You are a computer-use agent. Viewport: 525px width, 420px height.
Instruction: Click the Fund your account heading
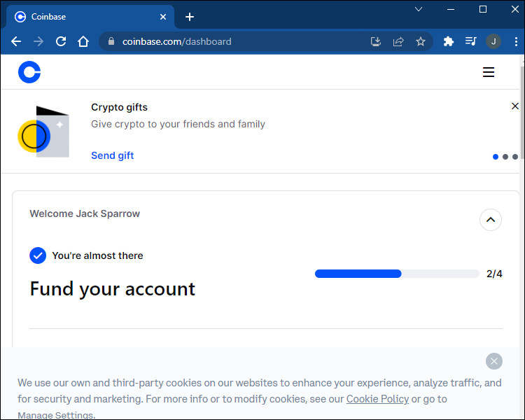(113, 288)
